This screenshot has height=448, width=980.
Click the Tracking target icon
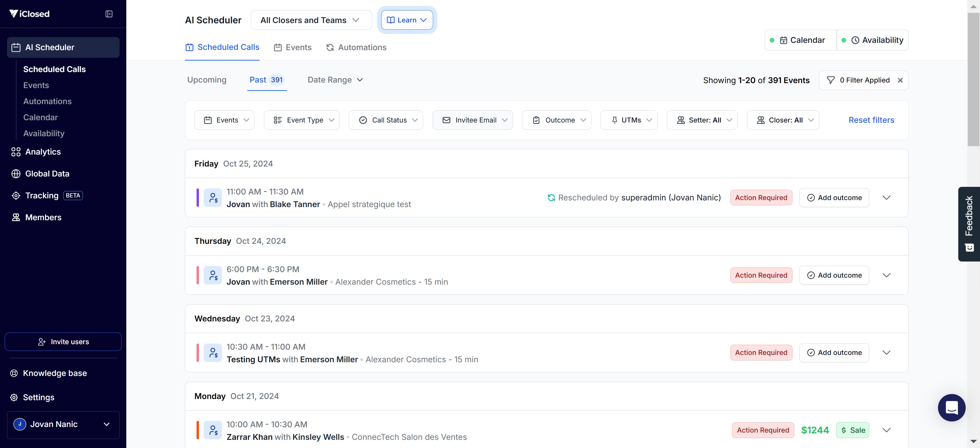(x=15, y=195)
